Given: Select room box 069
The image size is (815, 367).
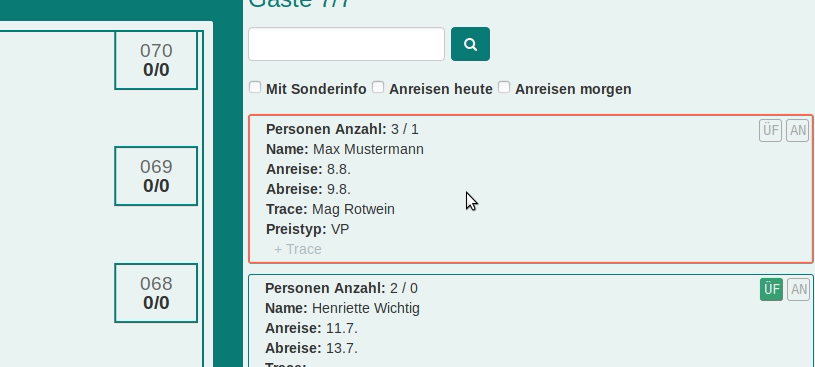Looking at the screenshot, I should [x=156, y=176].
